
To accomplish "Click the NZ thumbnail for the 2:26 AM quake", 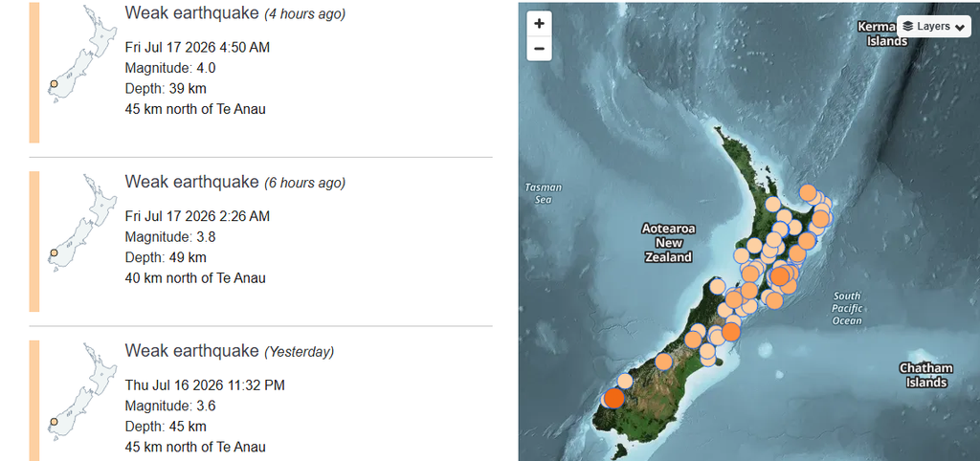I will 82,223.
